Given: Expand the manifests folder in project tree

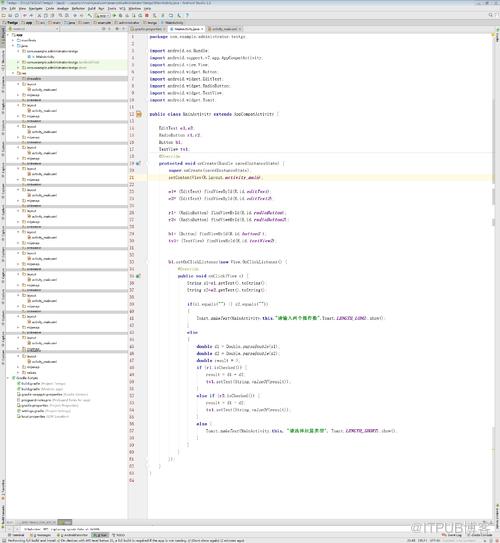Looking at the screenshot, I should [14, 40].
